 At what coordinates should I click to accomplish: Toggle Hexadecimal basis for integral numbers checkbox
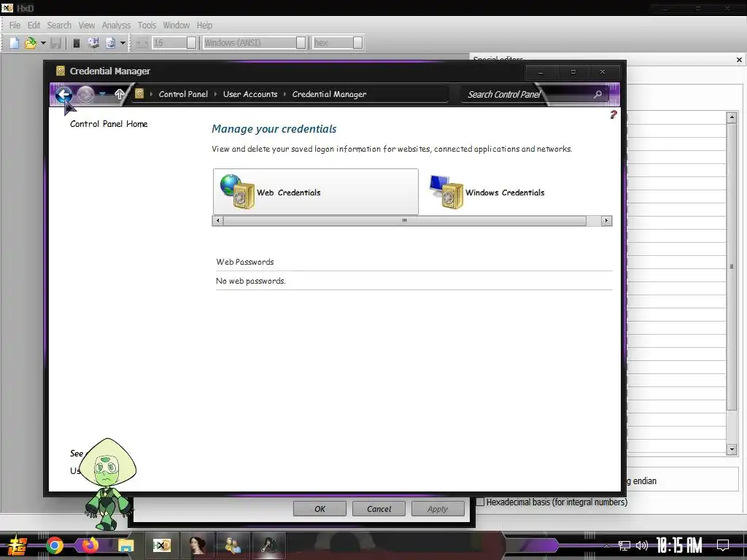(x=480, y=502)
